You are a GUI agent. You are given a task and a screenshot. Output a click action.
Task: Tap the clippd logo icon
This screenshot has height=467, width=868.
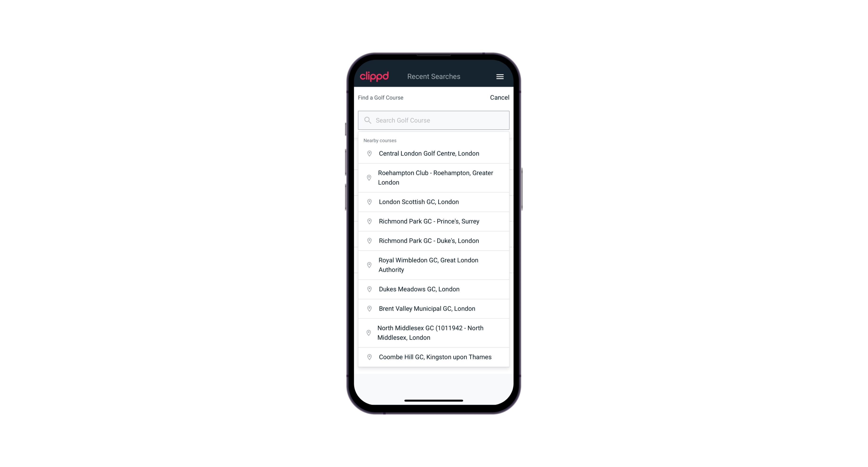(x=374, y=76)
